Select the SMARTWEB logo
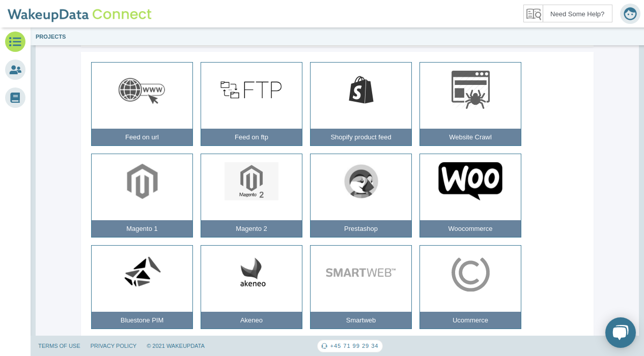This screenshot has width=644, height=356. pos(360,273)
